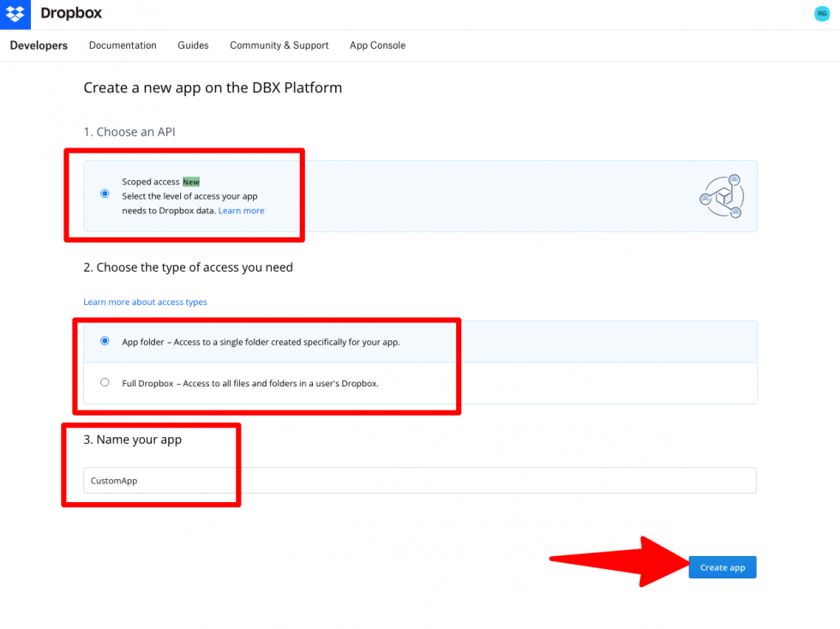The height and width of the screenshot is (629, 840).
Task: Click the Full Dropbox description text
Action: [x=250, y=383]
